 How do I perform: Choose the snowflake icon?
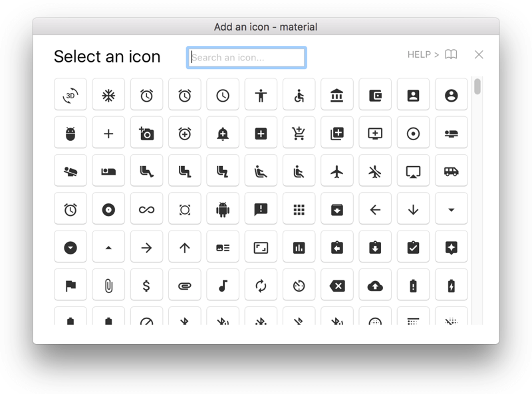pos(108,94)
